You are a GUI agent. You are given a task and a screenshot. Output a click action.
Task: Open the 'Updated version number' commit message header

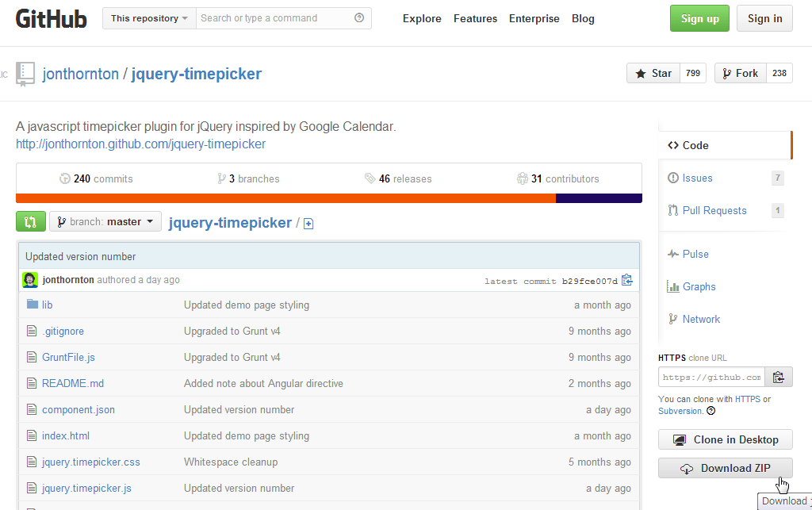[80, 257]
